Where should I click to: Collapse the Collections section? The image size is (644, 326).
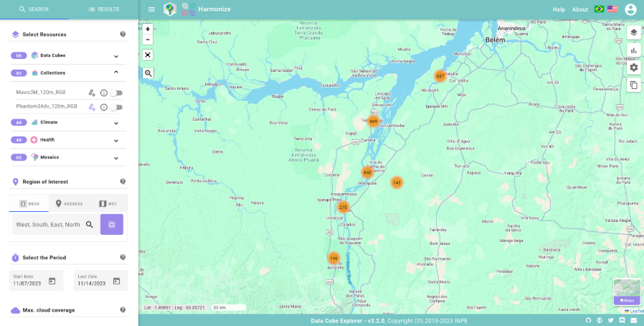[115, 73]
